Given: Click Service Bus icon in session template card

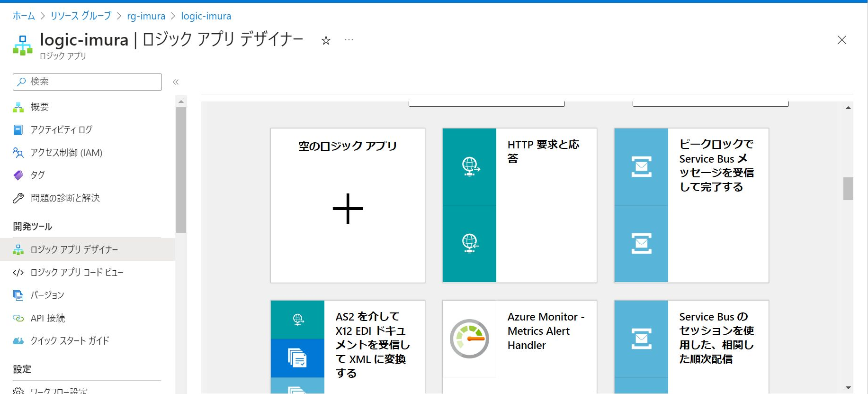Looking at the screenshot, I should (x=642, y=339).
